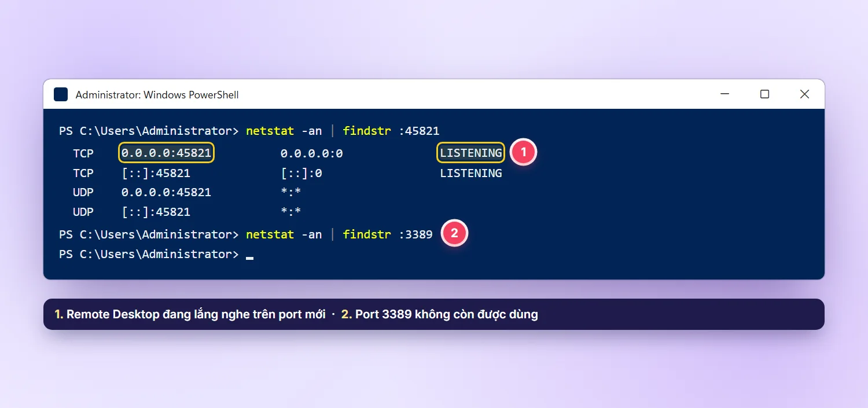Click the second LISTENING state entry
Image resolution: width=868 pixels, height=408 pixels.
point(470,173)
